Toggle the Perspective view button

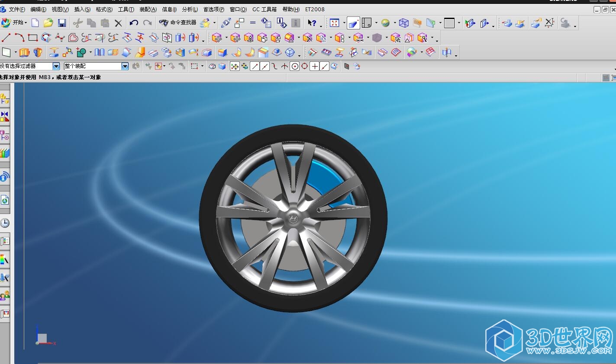(353, 23)
